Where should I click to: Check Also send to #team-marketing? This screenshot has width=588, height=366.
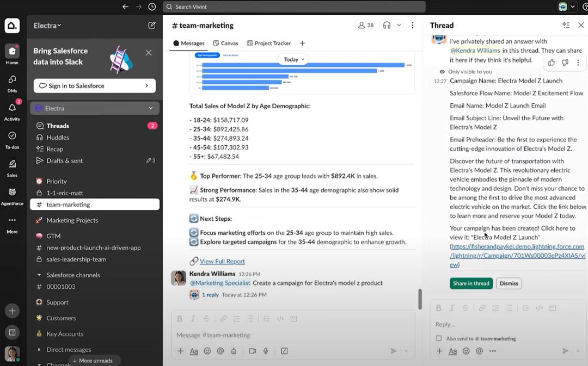pos(439,338)
